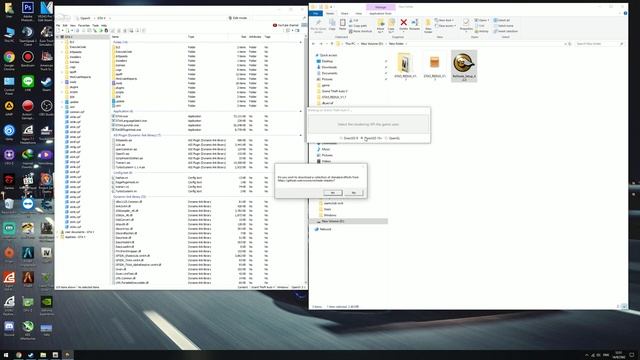Open Easy access dropdown in Explorer ribbon
This screenshot has height=360, width=640.
click(x=446, y=26)
